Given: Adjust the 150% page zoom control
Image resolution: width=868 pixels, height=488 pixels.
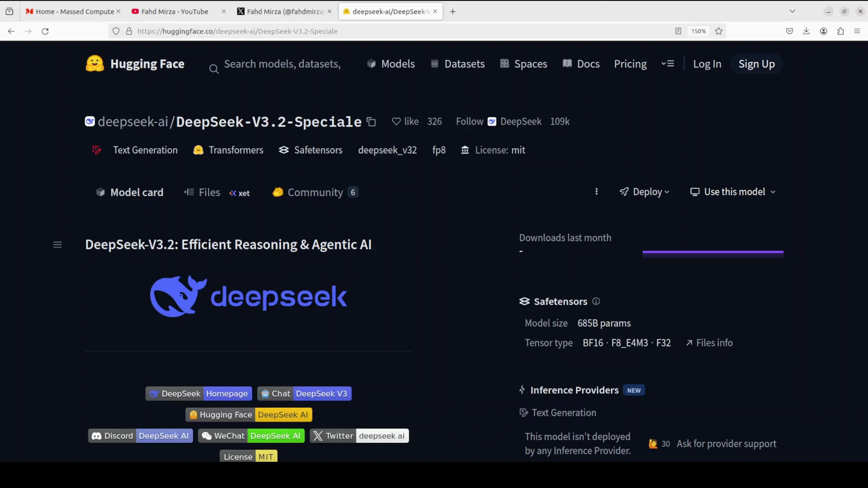Looking at the screenshot, I should click(698, 31).
